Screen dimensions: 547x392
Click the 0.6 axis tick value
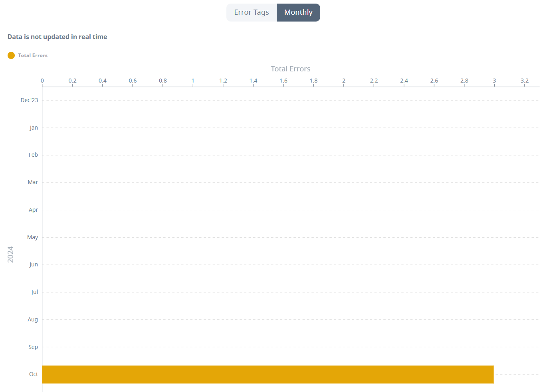[133, 81]
